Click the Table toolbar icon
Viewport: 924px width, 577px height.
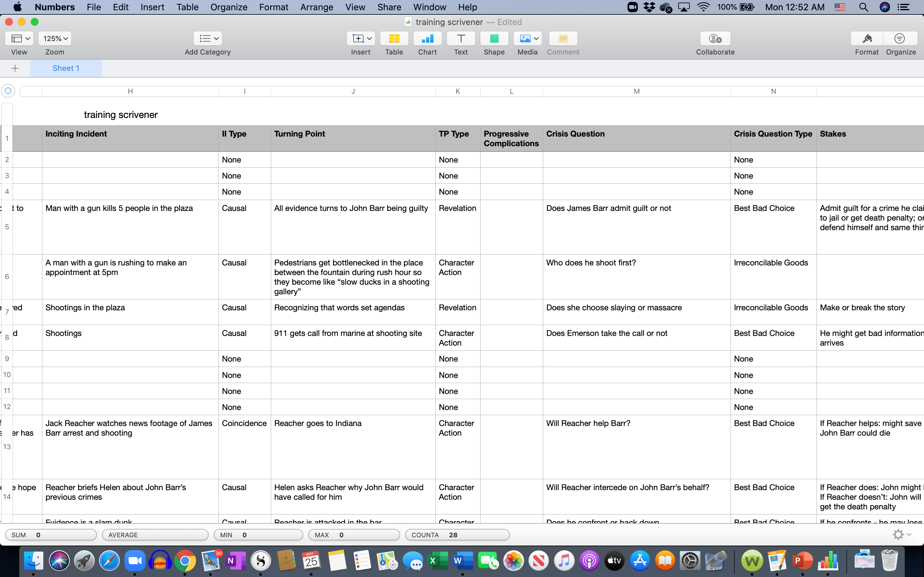[x=394, y=38]
